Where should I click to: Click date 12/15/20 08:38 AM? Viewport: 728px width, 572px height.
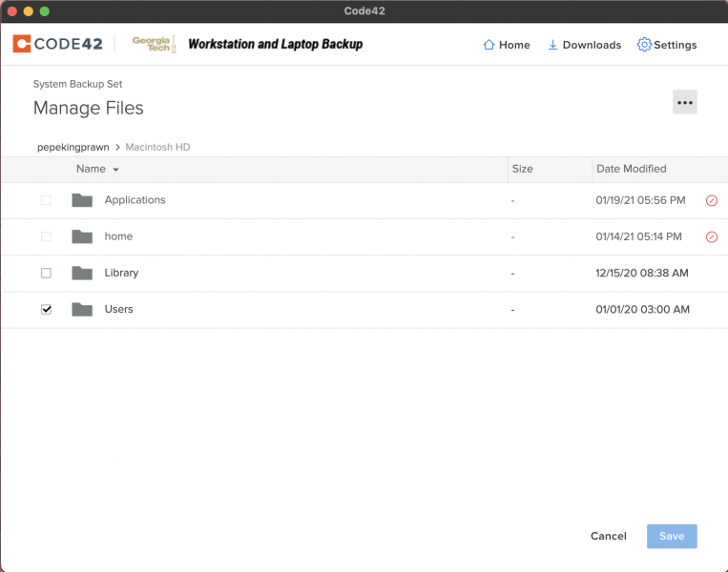point(641,274)
